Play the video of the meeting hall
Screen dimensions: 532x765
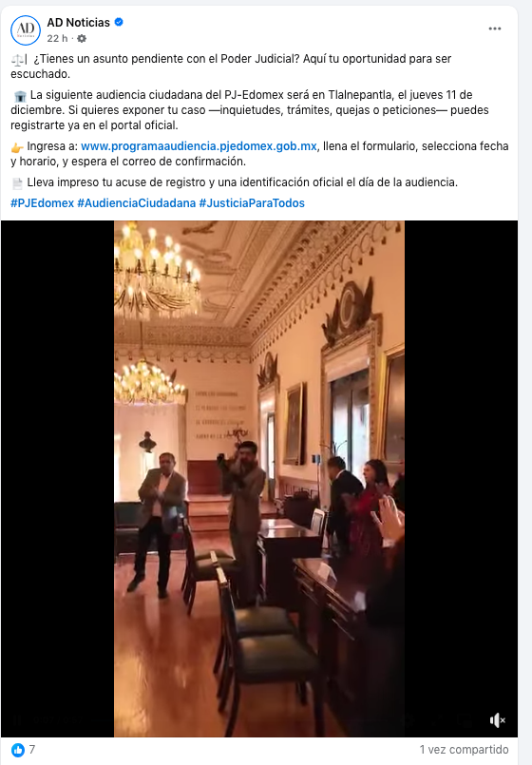tap(259, 479)
